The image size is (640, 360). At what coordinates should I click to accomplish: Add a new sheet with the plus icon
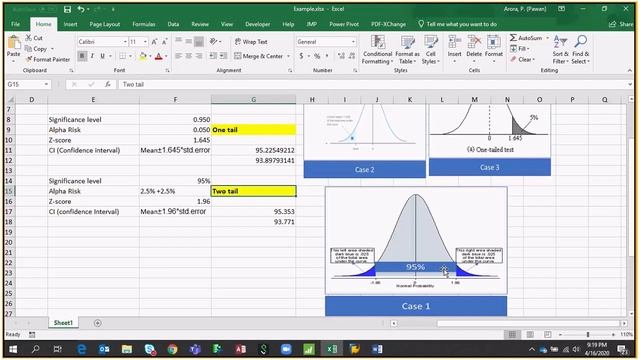point(97,323)
